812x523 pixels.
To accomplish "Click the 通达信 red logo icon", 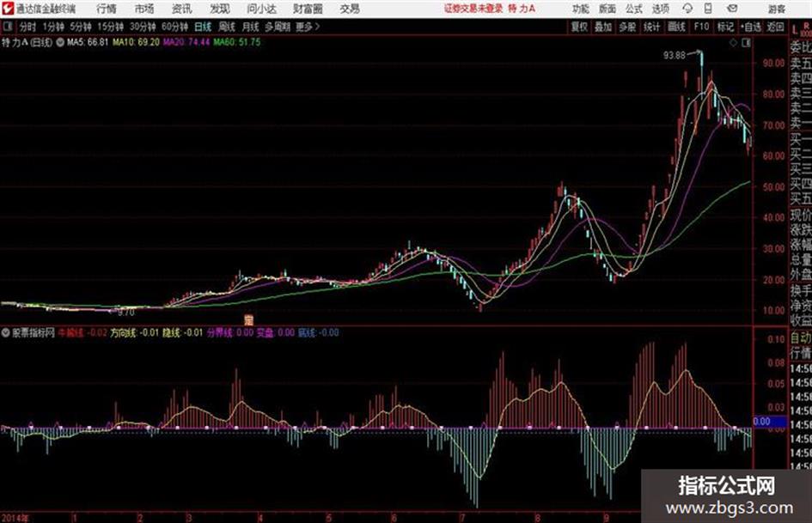I will pyautogui.click(x=7, y=9).
